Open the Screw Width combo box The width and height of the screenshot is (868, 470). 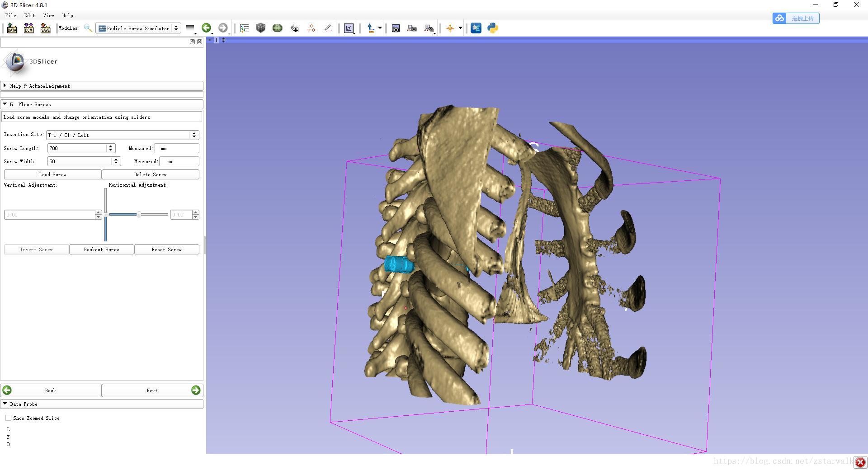[x=84, y=161]
